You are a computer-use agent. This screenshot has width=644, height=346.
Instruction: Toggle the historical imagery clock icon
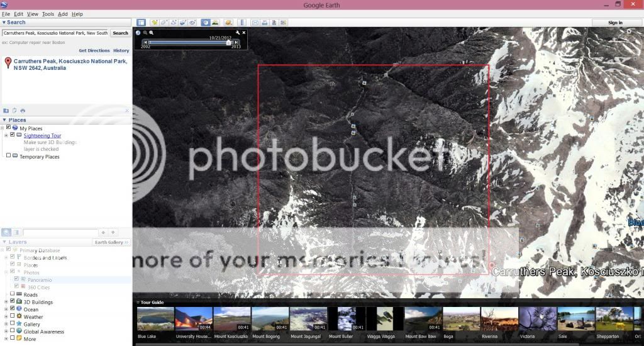tap(206, 23)
